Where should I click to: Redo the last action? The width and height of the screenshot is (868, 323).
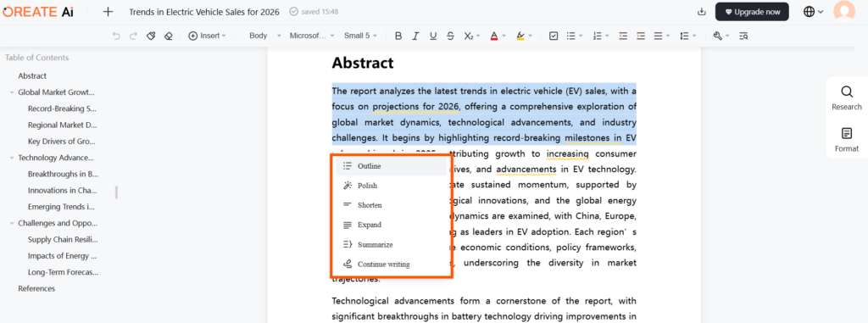click(x=133, y=36)
